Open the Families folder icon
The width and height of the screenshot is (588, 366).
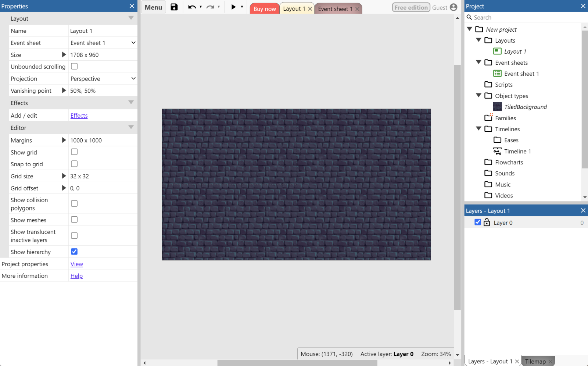tap(488, 118)
